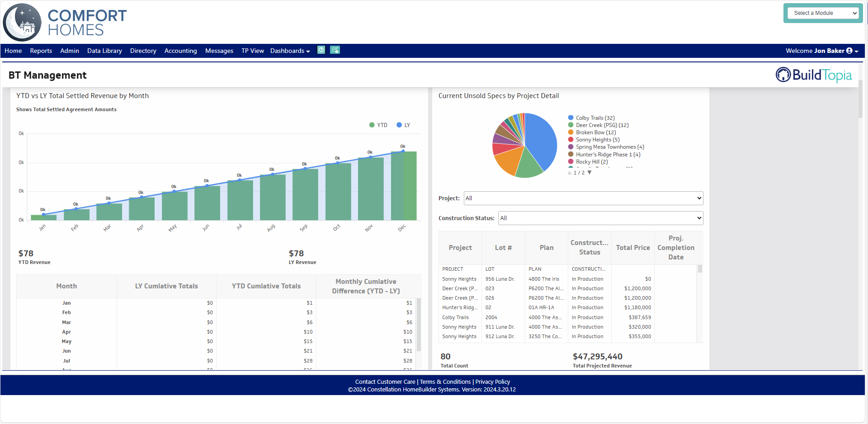
Task: Click the Contact Customer Care link
Action: coord(385,382)
